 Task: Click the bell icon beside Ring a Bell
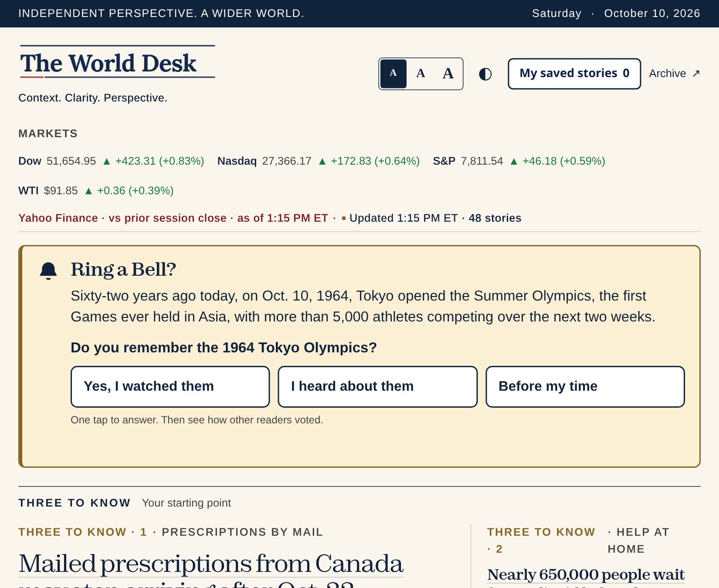click(x=48, y=270)
